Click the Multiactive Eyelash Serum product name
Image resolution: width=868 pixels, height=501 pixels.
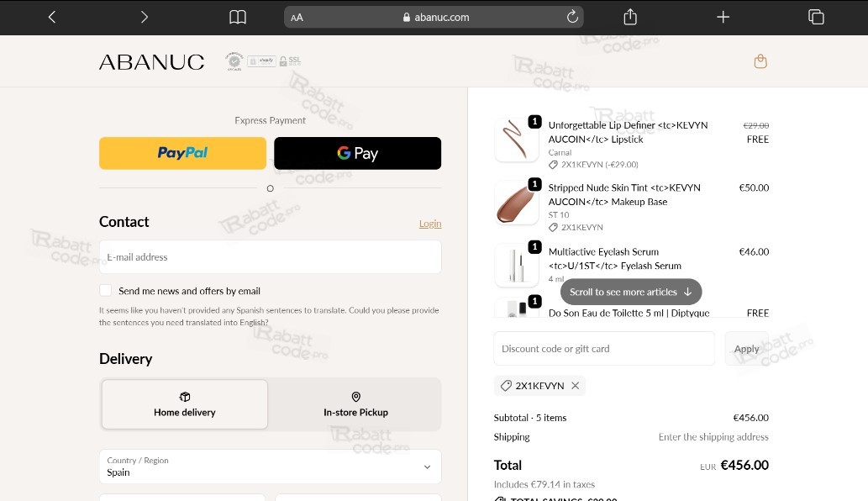(x=614, y=259)
